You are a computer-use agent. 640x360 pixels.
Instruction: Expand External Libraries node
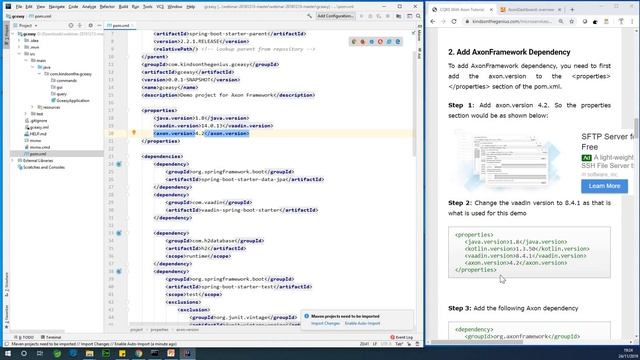click(x=13, y=160)
